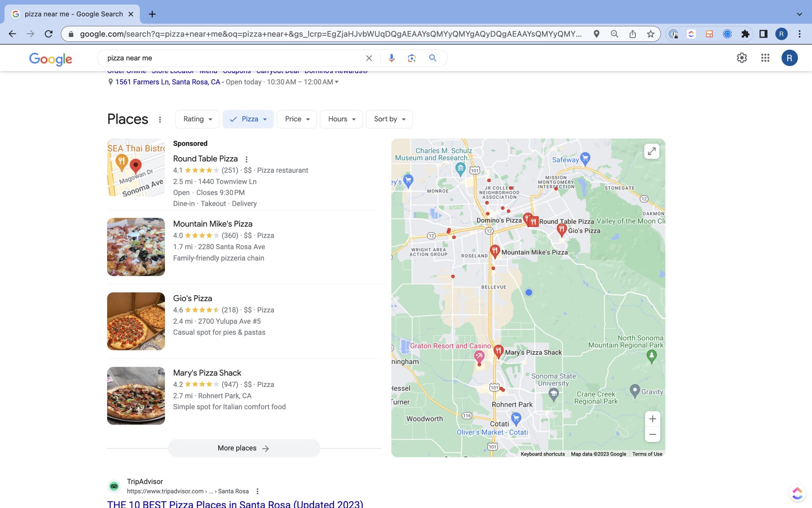Open the Gio's Pizza listing
The image size is (812, 508).
pyautogui.click(x=193, y=298)
